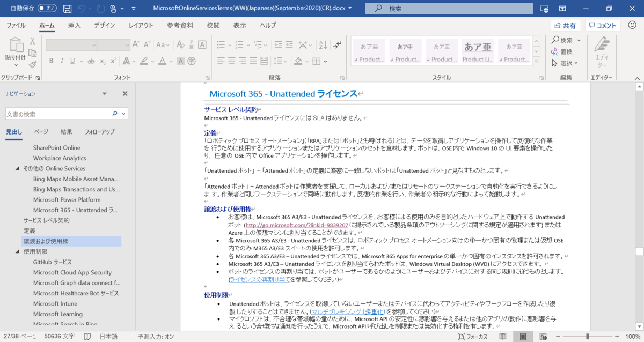Open the 結果 tab in navigation pane
644x342 pixels.
(x=67, y=132)
